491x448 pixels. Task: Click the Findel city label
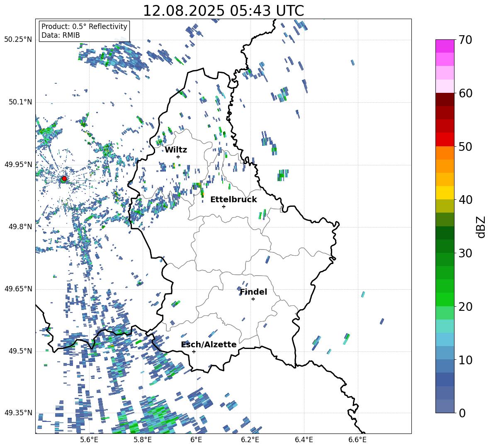tap(253, 292)
